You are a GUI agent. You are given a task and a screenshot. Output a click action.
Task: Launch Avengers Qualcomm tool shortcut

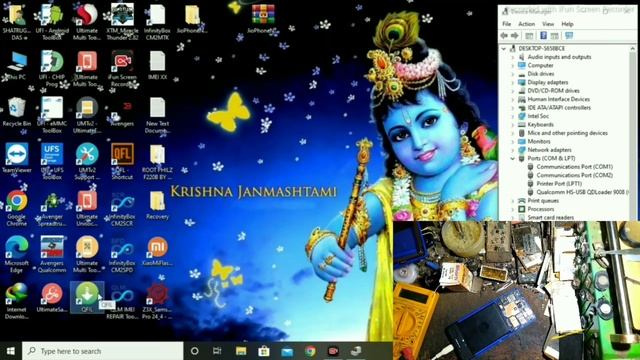(52, 254)
